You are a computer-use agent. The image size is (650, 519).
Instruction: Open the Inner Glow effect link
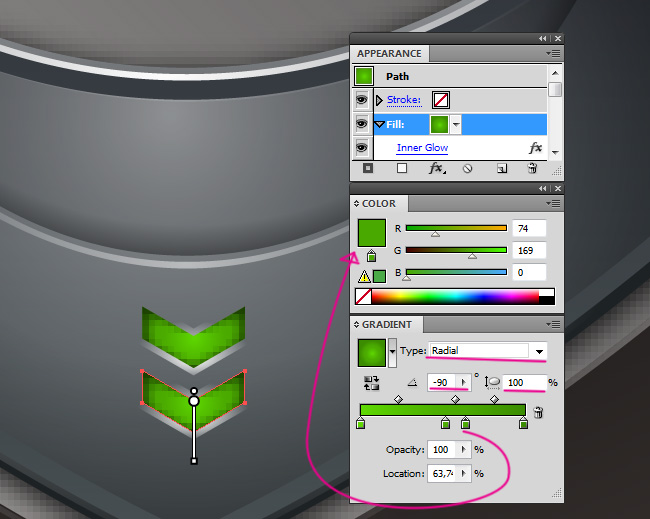tap(422, 148)
